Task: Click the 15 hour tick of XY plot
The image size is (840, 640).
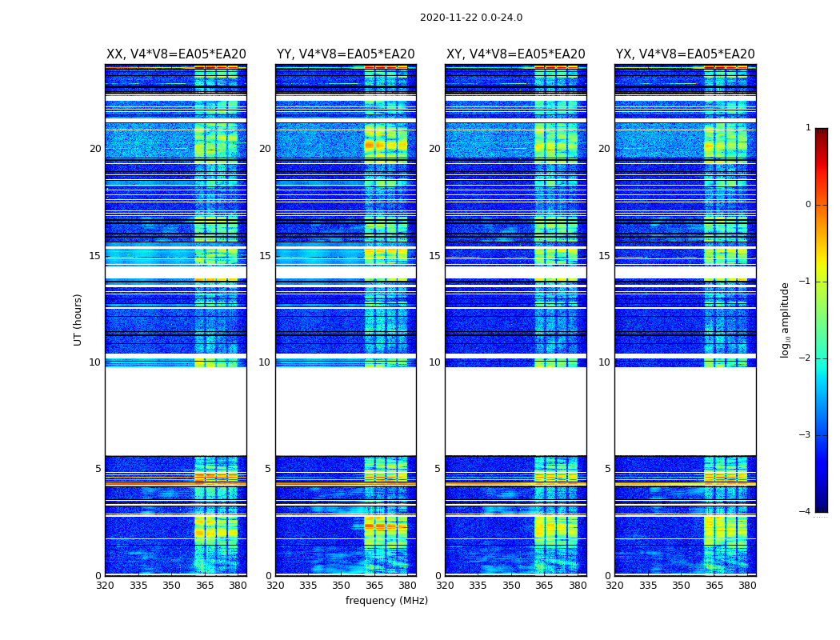Action: click(x=435, y=255)
